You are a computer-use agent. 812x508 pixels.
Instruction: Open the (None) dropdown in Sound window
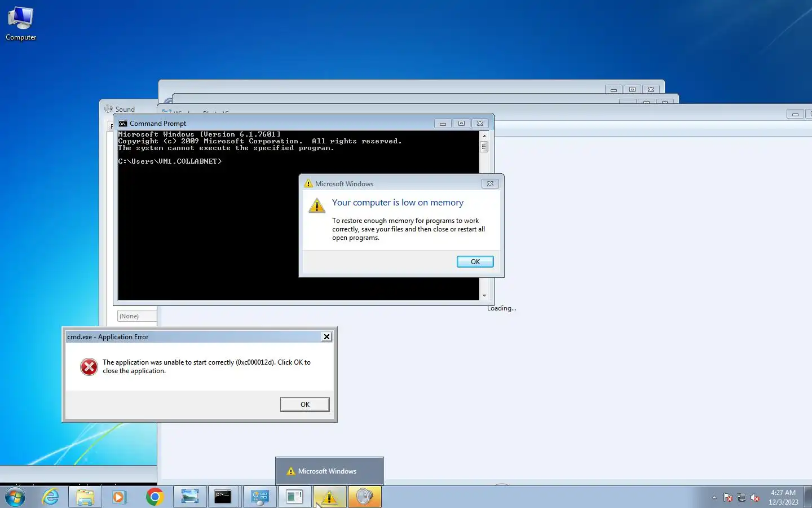[x=137, y=316]
